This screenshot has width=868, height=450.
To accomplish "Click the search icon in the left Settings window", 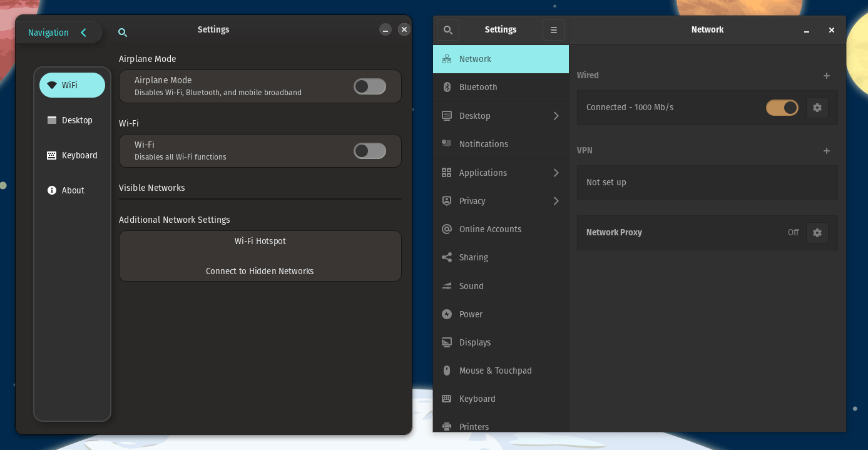I will 123,33.
